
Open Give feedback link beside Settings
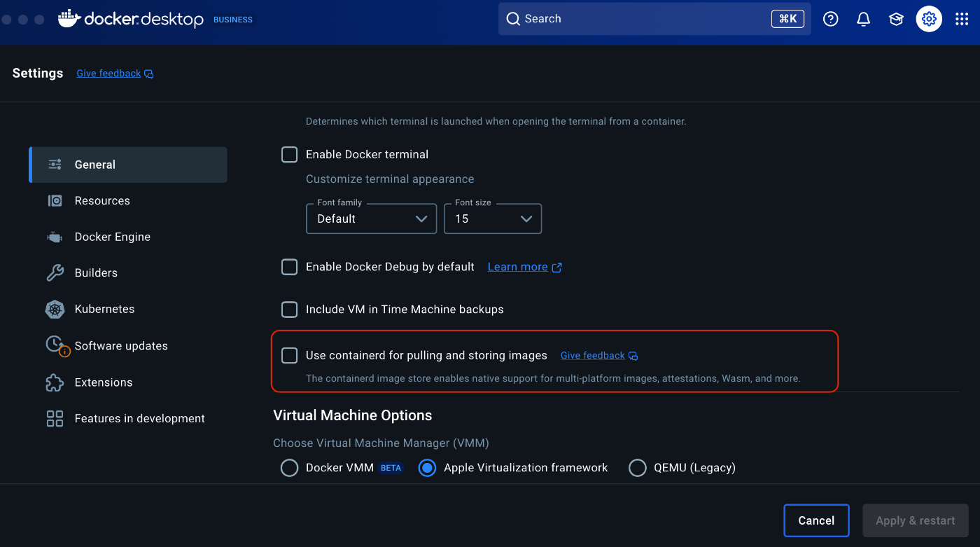(108, 74)
